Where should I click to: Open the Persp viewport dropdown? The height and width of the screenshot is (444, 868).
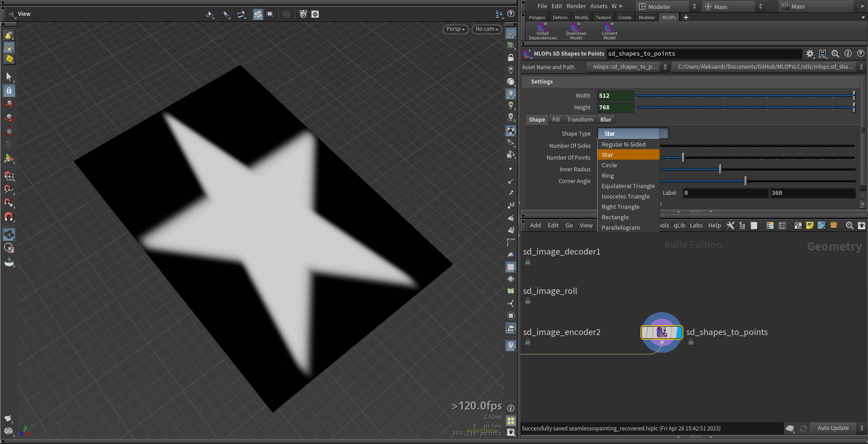(x=455, y=29)
